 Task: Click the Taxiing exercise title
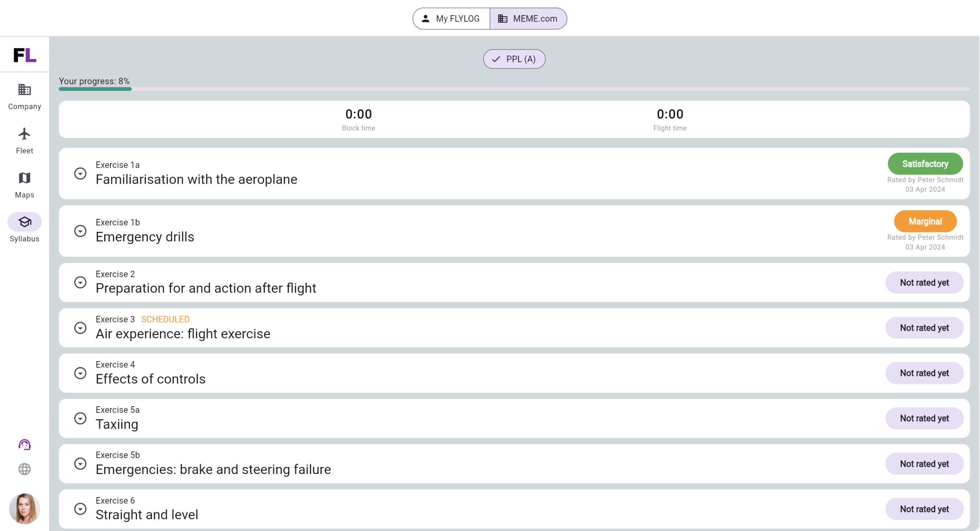[x=117, y=424]
